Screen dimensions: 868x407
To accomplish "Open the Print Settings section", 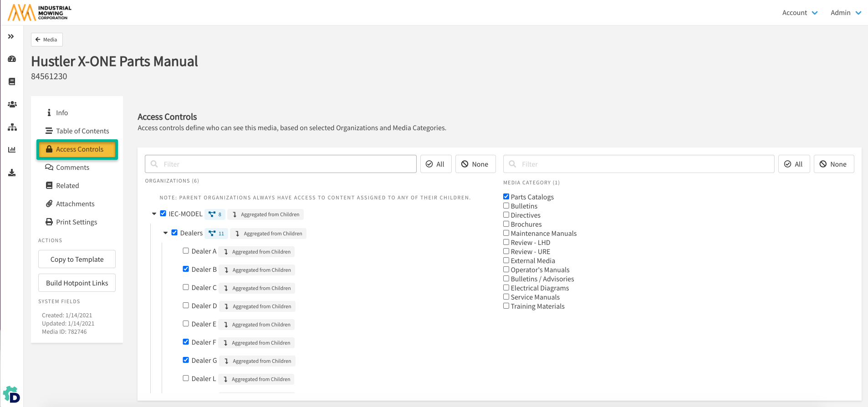I will coord(76,222).
